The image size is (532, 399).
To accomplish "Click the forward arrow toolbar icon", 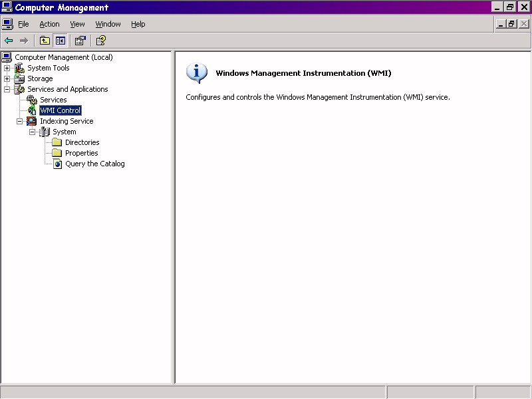I will click(x=24, y=41).
